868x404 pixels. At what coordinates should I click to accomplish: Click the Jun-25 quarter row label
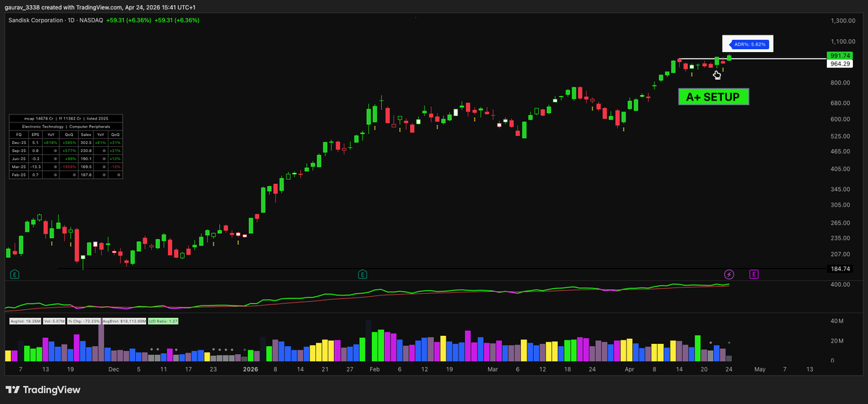pyautogui.click(x=19, y=159)
